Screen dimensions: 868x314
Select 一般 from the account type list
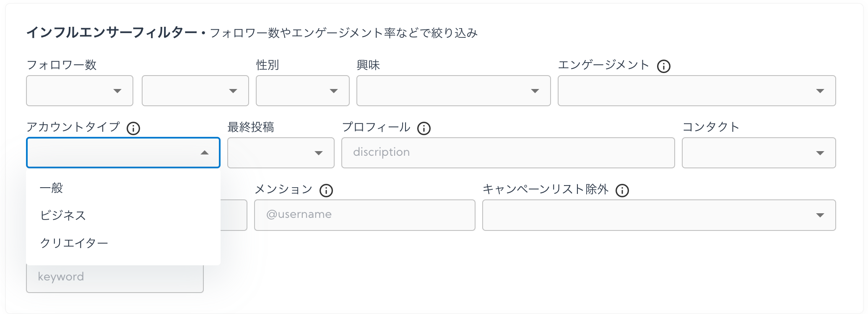(52, 188)
